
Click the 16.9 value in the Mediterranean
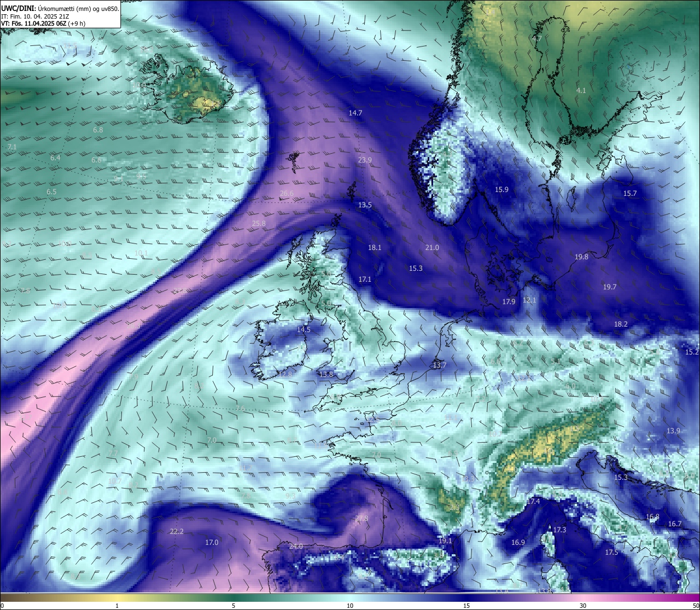tap(518, 542)
